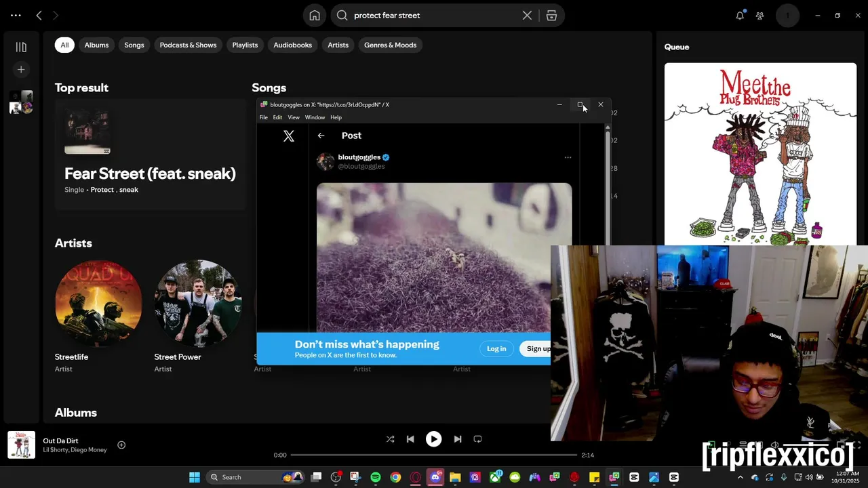Filter results by Genres & Moods

[390, 45]
